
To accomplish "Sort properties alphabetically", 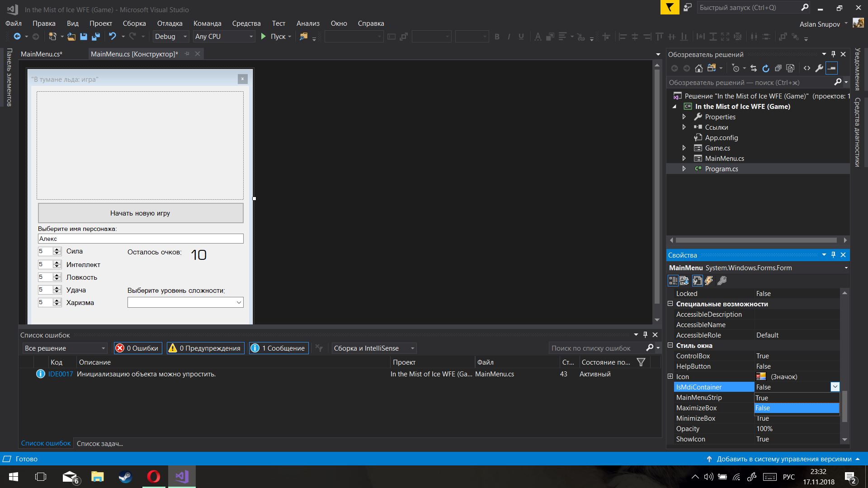I will [x=684, y=281].
